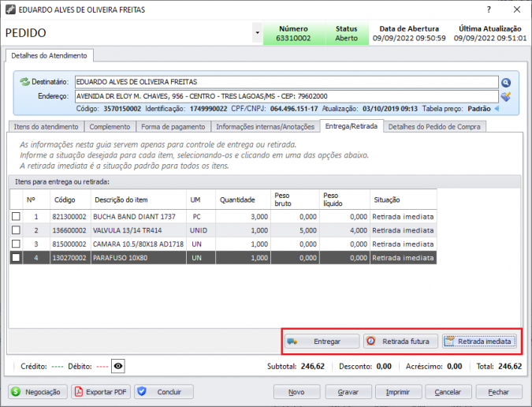Click the Status Aberto indicator
Image resolution: width=532 pixels, height=407 pixels.
click(x=347, y=33)
